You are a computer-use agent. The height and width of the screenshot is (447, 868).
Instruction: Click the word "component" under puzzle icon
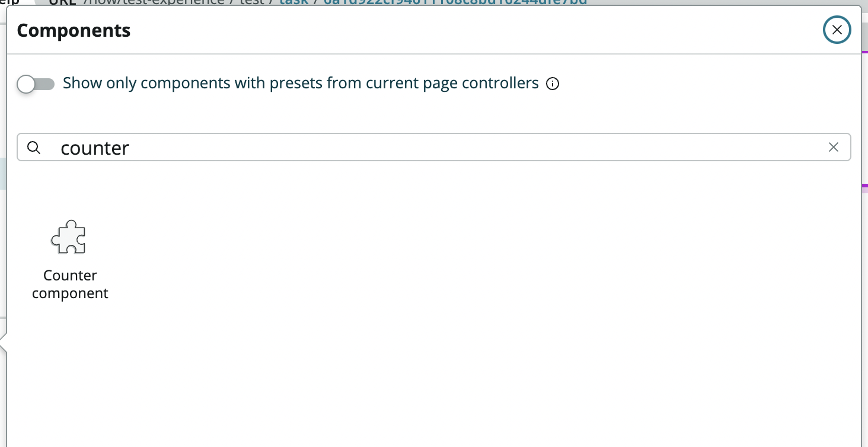pyautogui.click(x=70, y=293)
